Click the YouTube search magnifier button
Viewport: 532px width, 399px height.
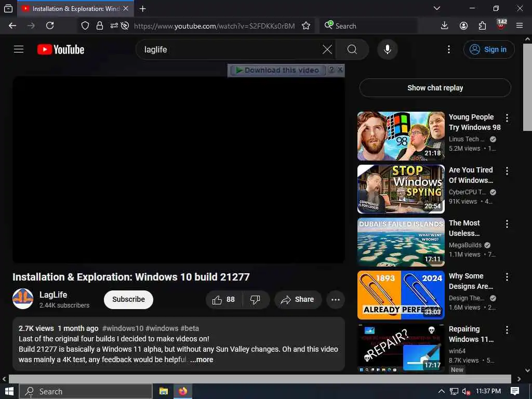pos(352,49)
